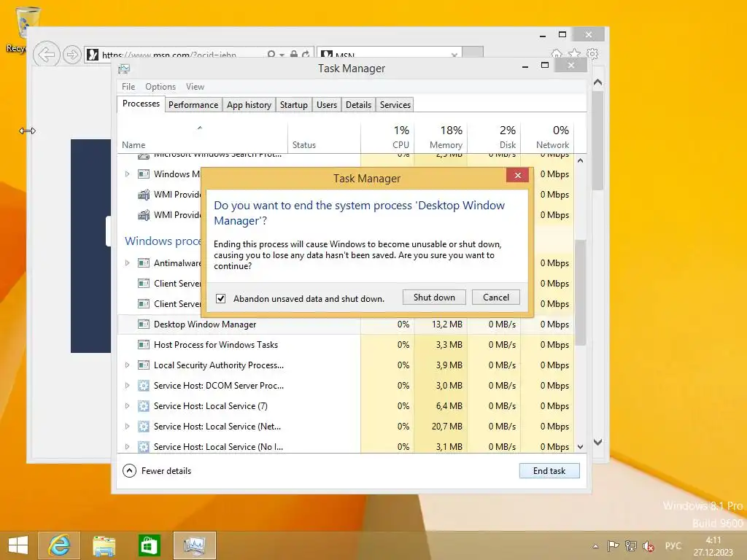Click the process list scrollbar thumb

[580, 292]
